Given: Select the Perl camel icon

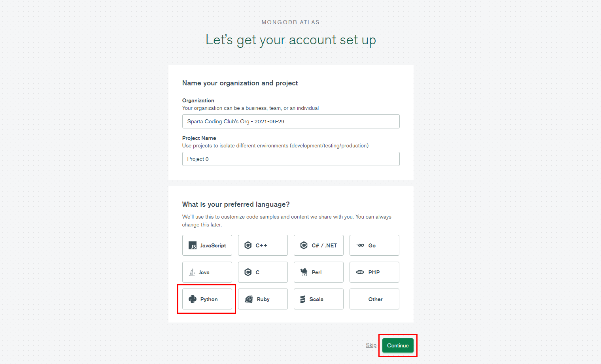Looking at the screenshot, I should click(x=304, y=272).
